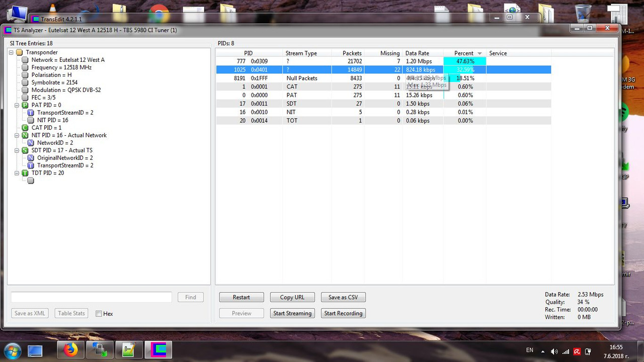This screenshot has height=362, width=644.
Task: Sort by the Service column header
Action: (x=519, y=53)
